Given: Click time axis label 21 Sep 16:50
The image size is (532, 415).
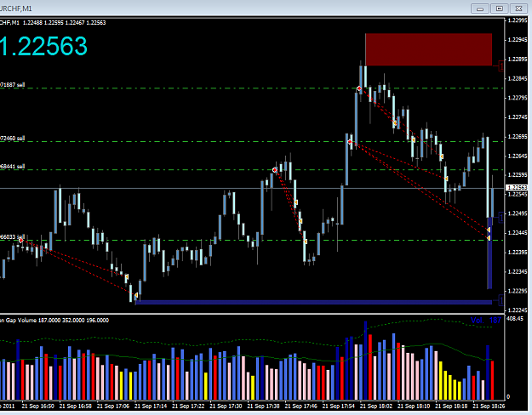Looking at the screenshot, I should (x=38, y=406).
